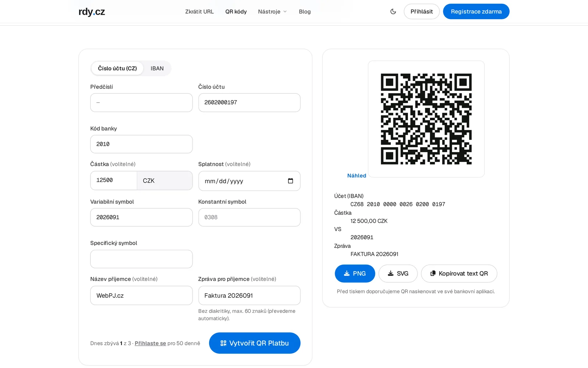The image size is (588, 368).
Task: Click Registrace zdarma button
Action: 476,11
